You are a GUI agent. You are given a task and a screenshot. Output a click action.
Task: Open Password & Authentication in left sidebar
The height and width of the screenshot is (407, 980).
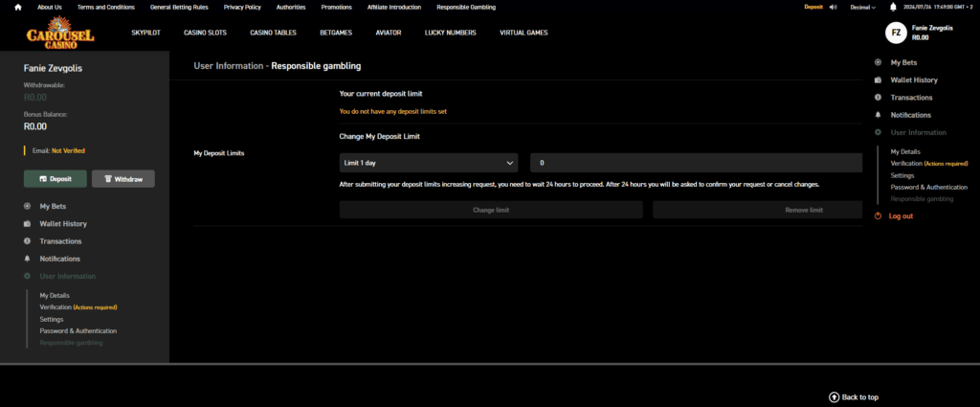point(78,330)
